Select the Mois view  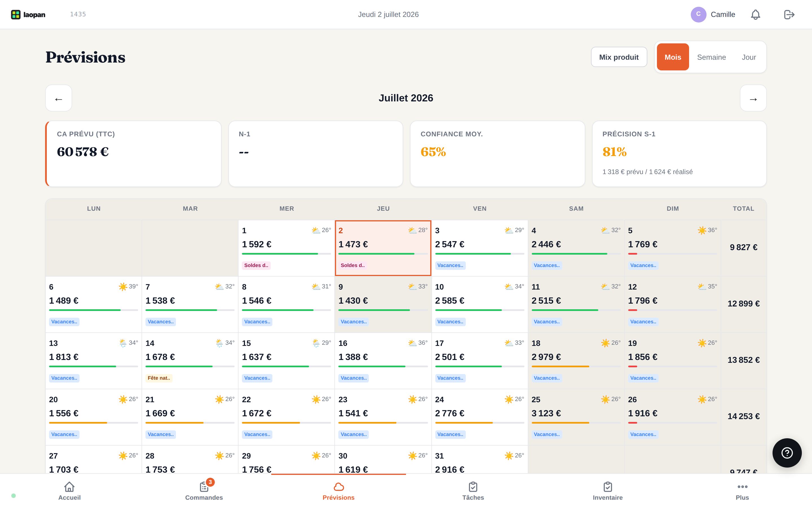(x=673, y=57)
